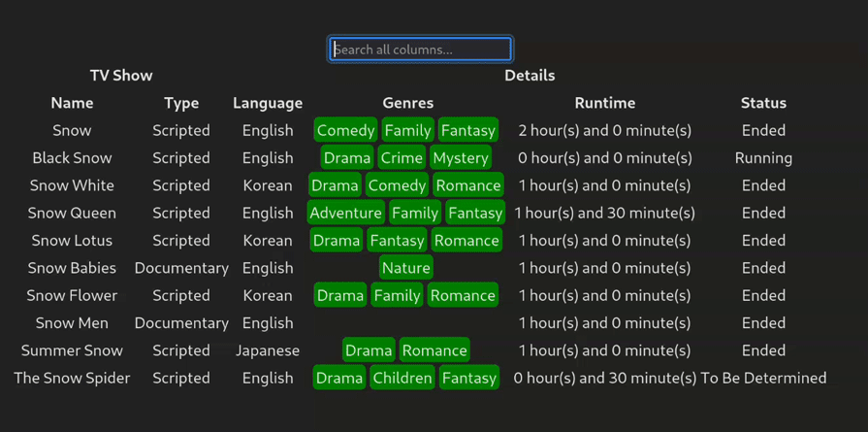
Task: Click the 0 hour(s) and 0 minute(s) runtime
Action: (x=604, y=158)
